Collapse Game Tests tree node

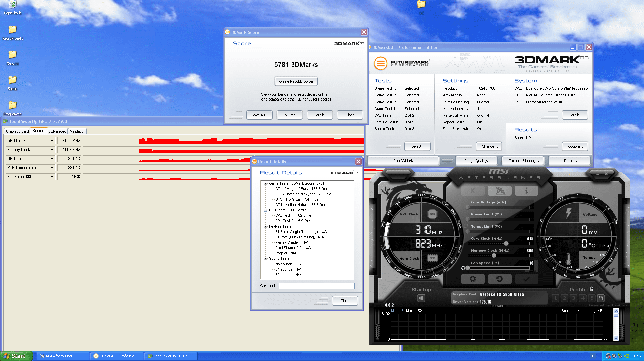[x=265, y=184]
